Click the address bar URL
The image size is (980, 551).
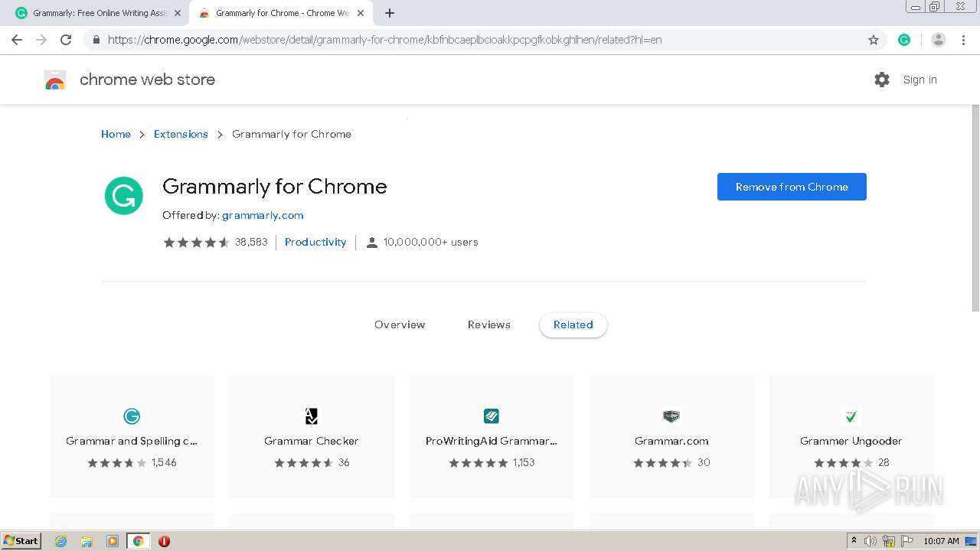pos(384,40)
